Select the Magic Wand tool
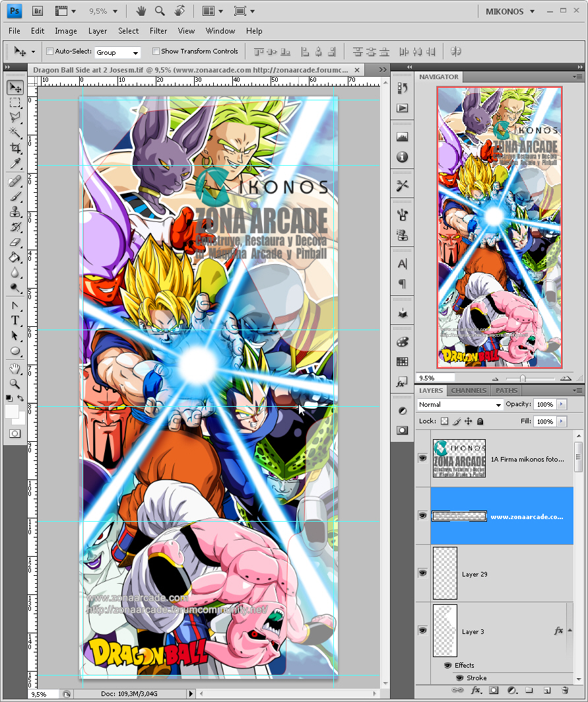This screenshot has width=588, height=702. pos(15,133)
